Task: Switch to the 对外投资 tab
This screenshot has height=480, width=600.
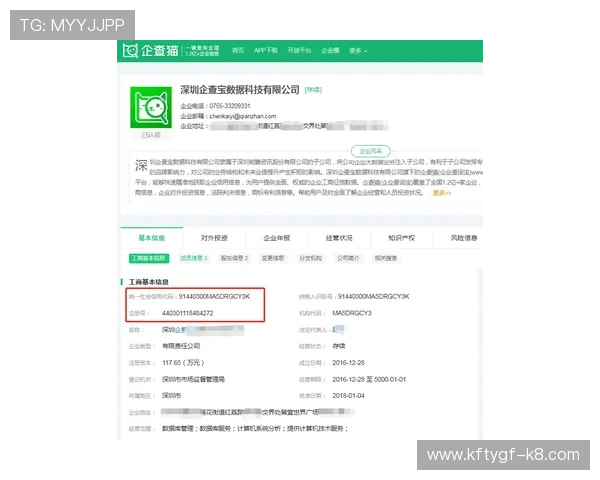Action: pyautogui.click(x=214, y=238)
